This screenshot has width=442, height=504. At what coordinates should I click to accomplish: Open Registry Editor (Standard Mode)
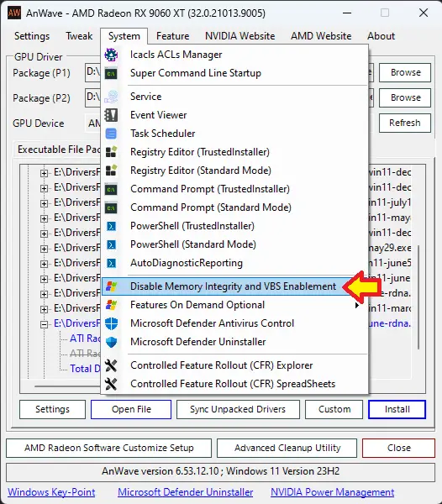234,171
